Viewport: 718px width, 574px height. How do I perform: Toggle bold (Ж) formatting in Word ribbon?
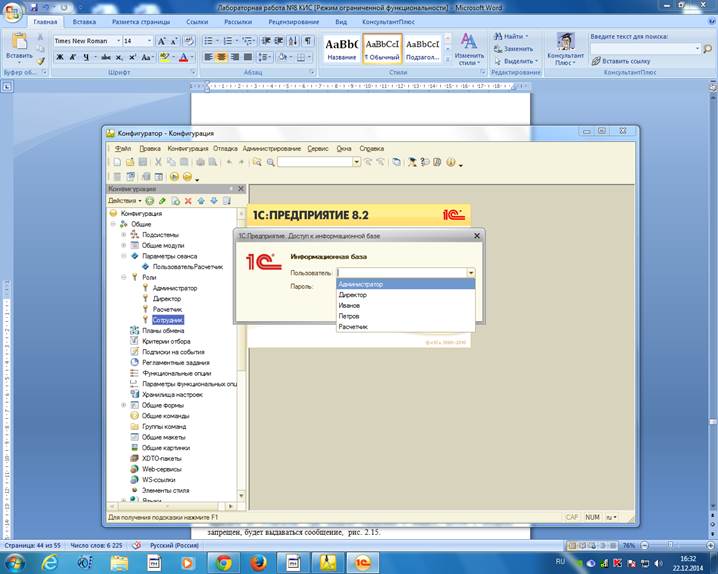pyautogui.click(x=60, y=57)
